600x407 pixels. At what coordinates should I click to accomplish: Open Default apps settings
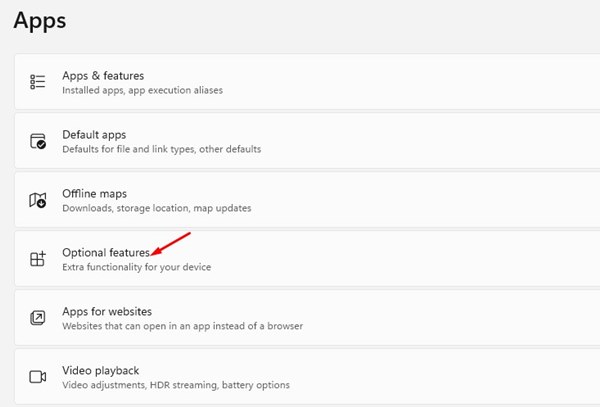pos(307,141)
